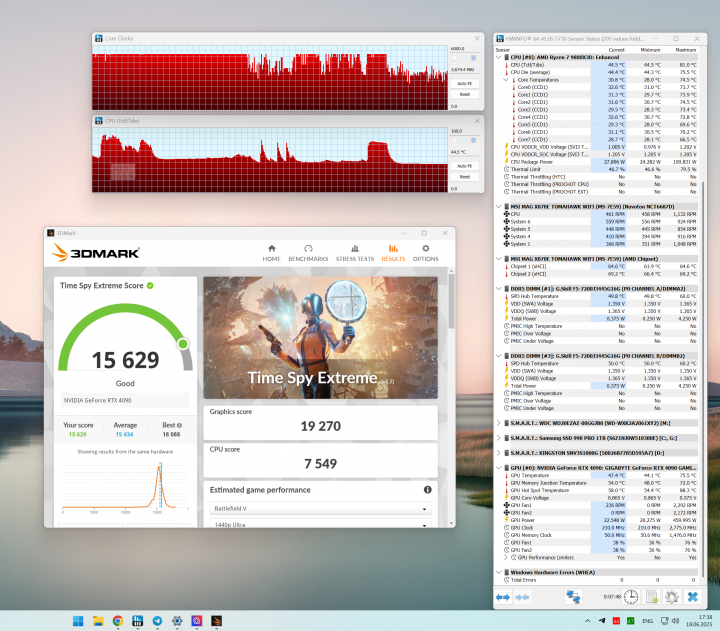720x631 pixels.
Task: Click Reset in the Core Clocks window
Action: point(465,94)
